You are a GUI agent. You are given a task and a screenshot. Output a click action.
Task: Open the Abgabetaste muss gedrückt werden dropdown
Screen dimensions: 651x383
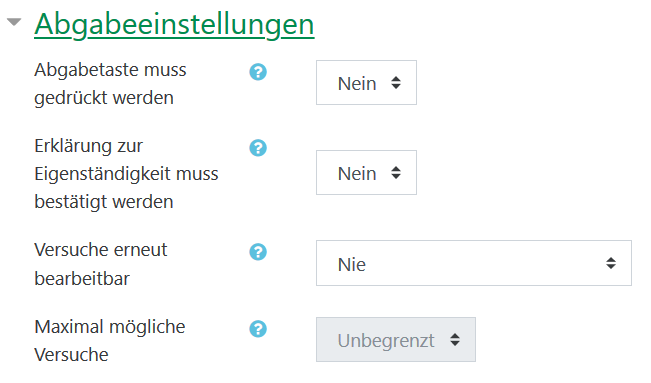pos(366,83)
